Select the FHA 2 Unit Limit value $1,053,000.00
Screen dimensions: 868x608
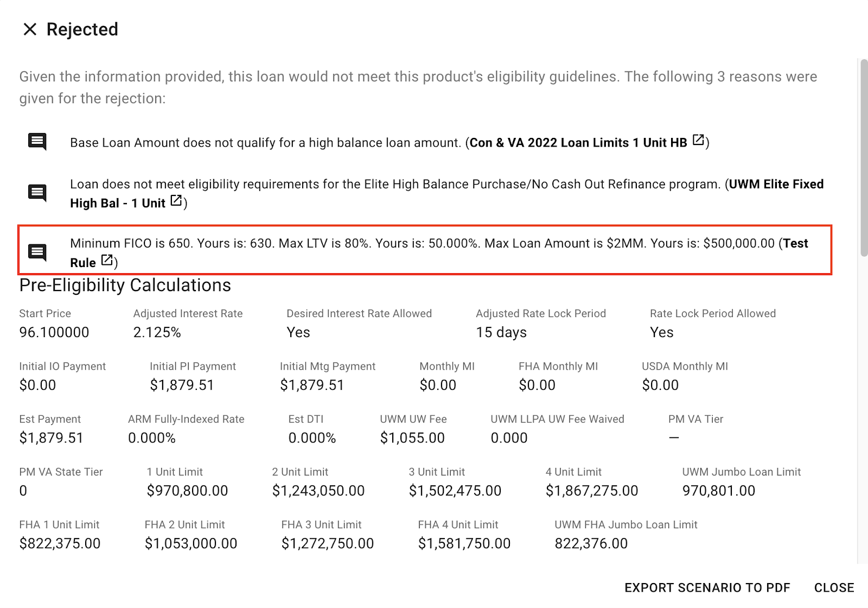point(191,543)
